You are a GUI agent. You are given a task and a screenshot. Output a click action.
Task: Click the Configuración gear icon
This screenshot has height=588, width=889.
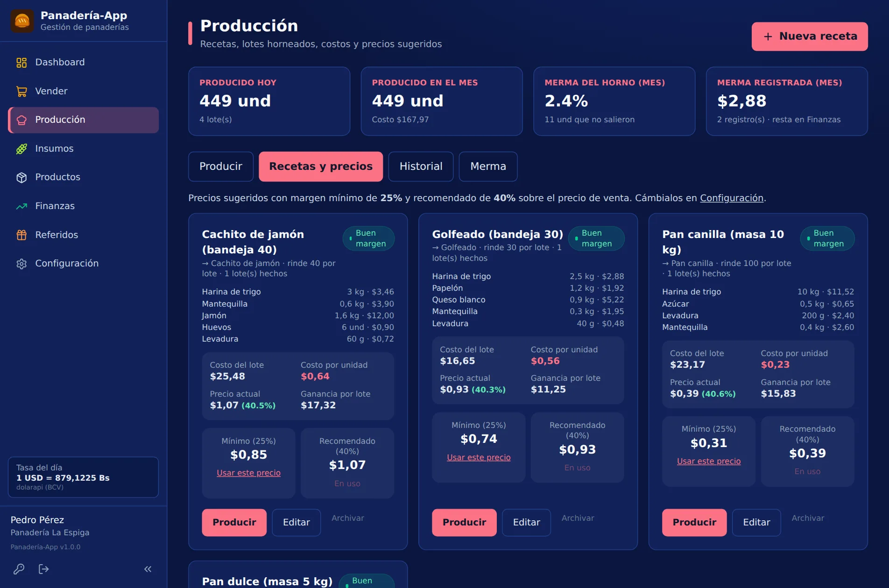coord(21,264)
